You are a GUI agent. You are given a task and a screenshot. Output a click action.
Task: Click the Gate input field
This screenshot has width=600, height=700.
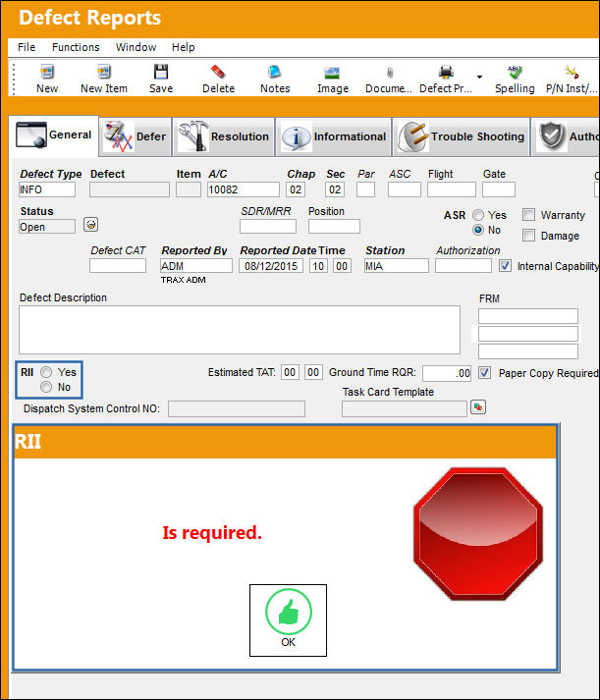point(499,189)
